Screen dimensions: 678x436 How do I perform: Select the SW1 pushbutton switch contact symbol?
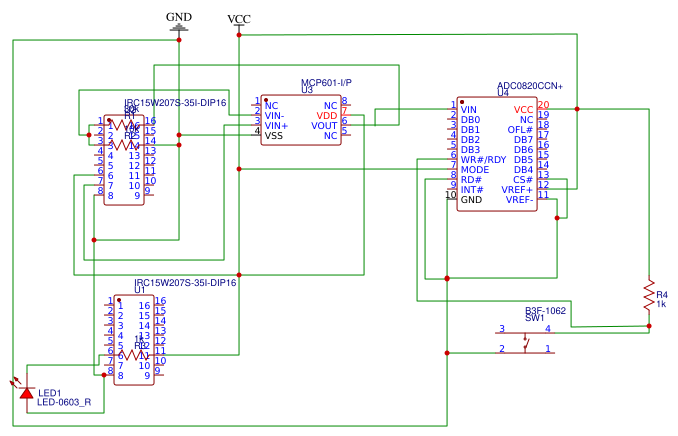point(525,343)
